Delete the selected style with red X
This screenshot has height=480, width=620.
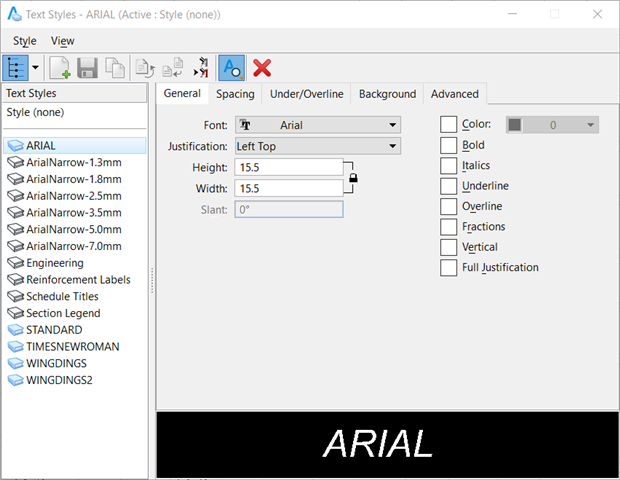point(262,68)
